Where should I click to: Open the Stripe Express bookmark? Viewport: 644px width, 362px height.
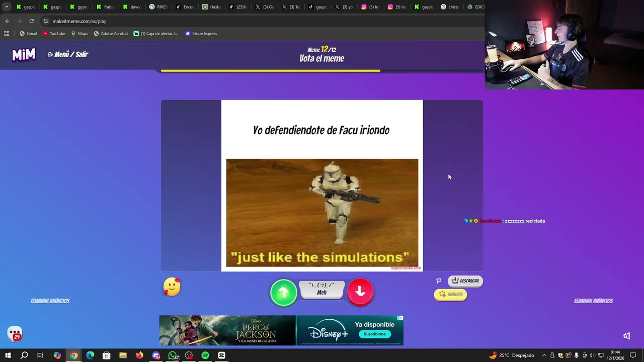pyautogui.click(x=201, y=34)
